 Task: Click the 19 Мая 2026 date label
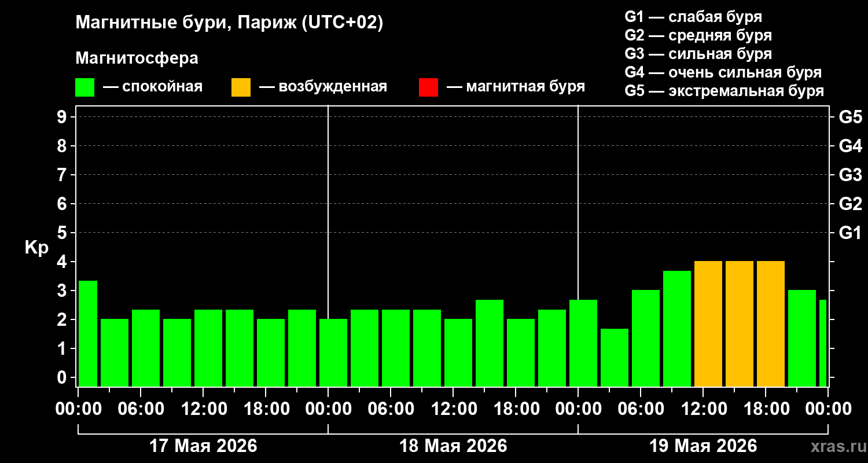click(703, 446)
